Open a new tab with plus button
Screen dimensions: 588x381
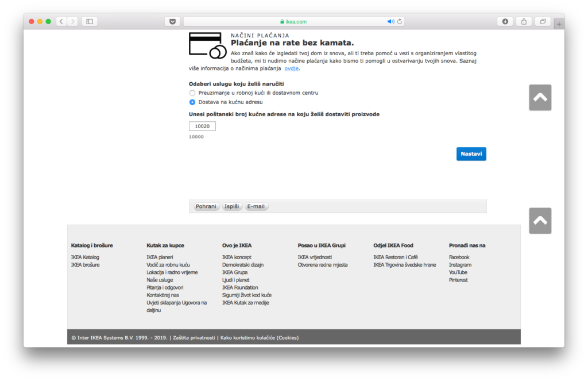click(559, 24)
